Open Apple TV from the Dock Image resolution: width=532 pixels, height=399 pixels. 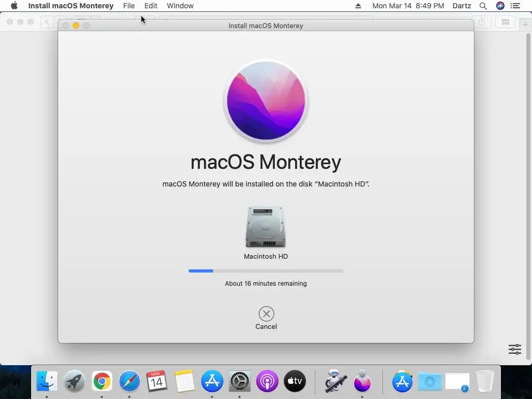295,381
